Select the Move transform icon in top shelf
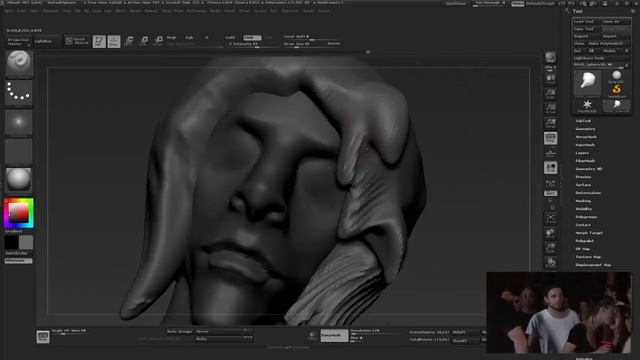Screen dimensions: 640x360 [x=129, y=41]
